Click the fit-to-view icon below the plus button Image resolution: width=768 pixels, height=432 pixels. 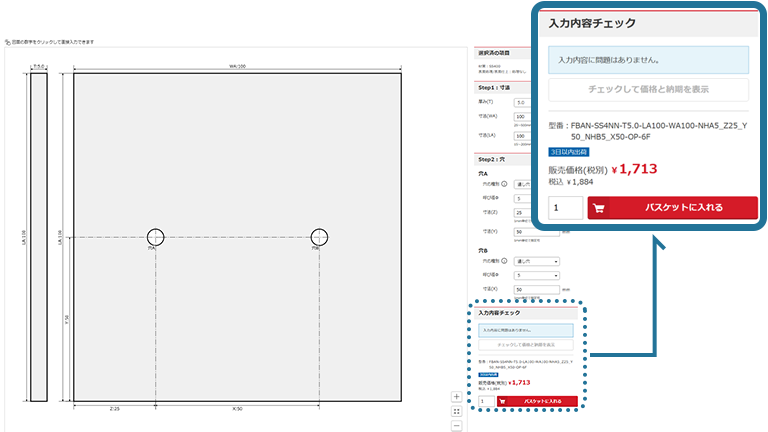456,411
